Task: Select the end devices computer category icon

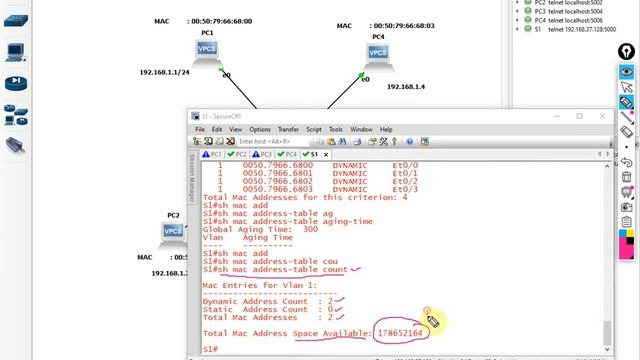Action: (16, 53)
